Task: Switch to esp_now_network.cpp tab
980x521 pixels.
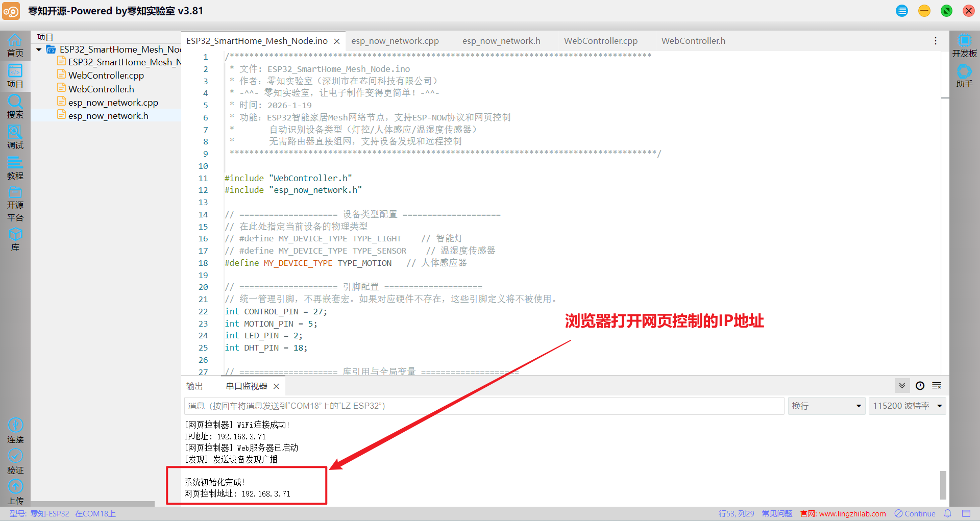Action: point(395,41)
